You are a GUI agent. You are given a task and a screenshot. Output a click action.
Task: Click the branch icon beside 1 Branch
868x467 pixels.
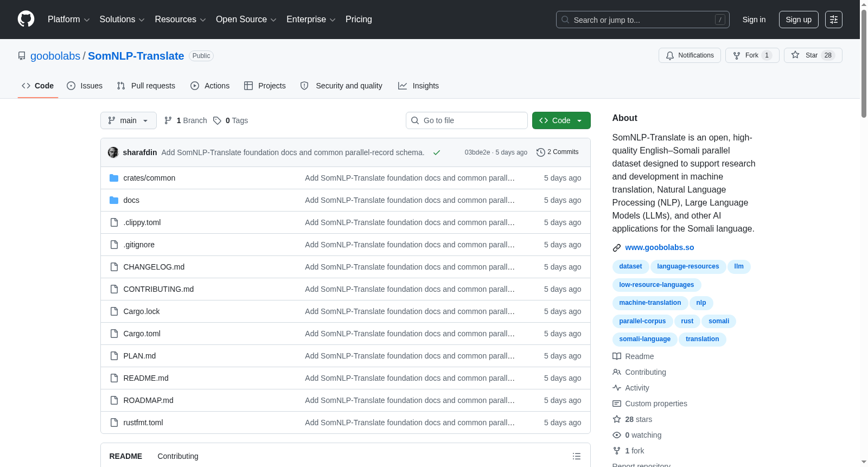(x=168, y=120)
